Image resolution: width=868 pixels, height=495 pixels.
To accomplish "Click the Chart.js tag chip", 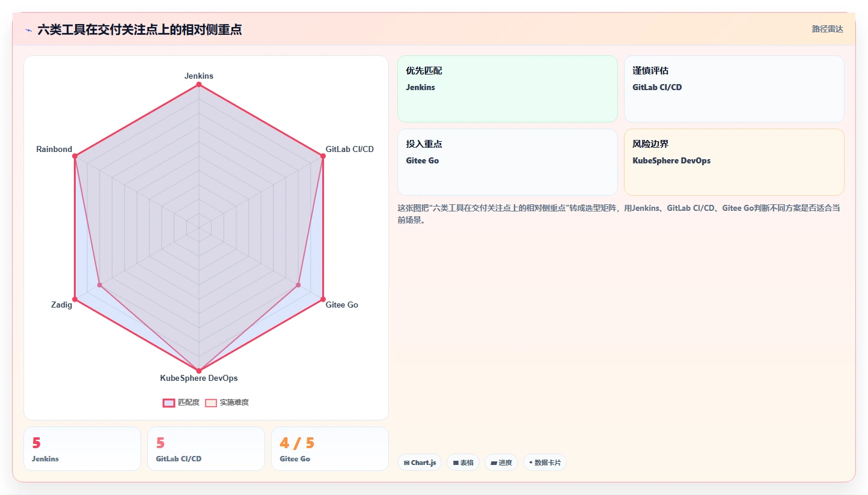I will point(420,463).
